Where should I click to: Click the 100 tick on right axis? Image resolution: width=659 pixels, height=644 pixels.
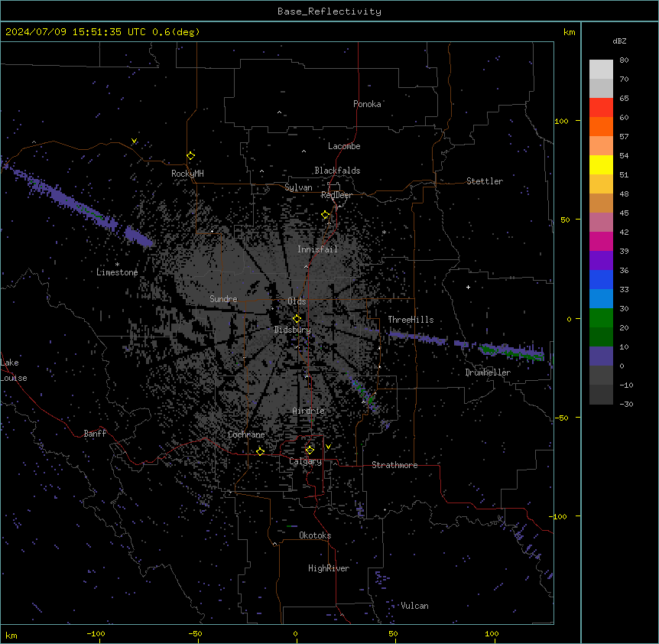point(561,121)
